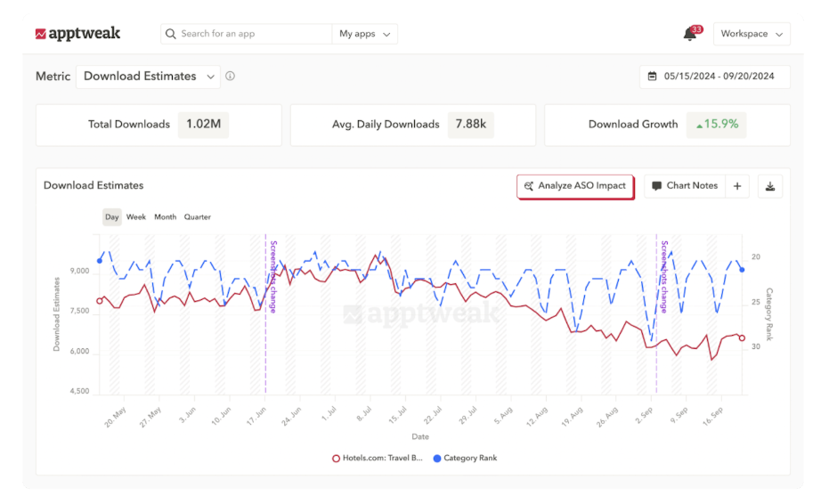The image size is (821, 504).
Task: Click the calendar icon in date range
Action: click(653, 77)
